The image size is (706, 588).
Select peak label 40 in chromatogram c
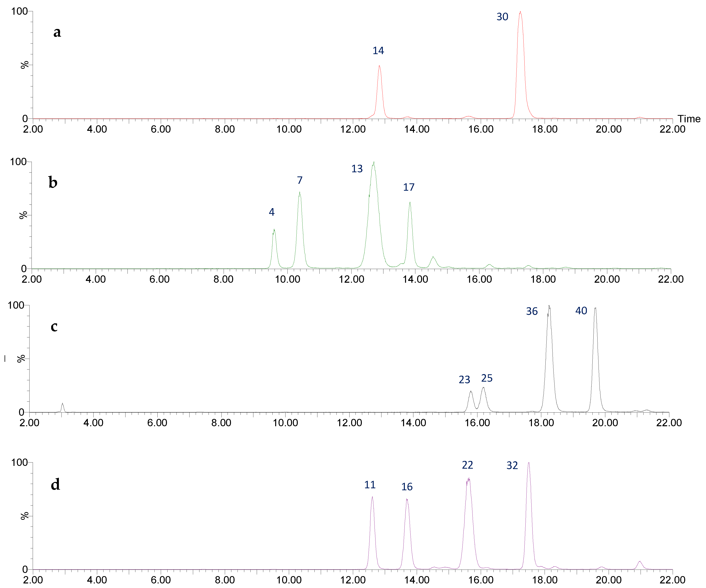581,311
